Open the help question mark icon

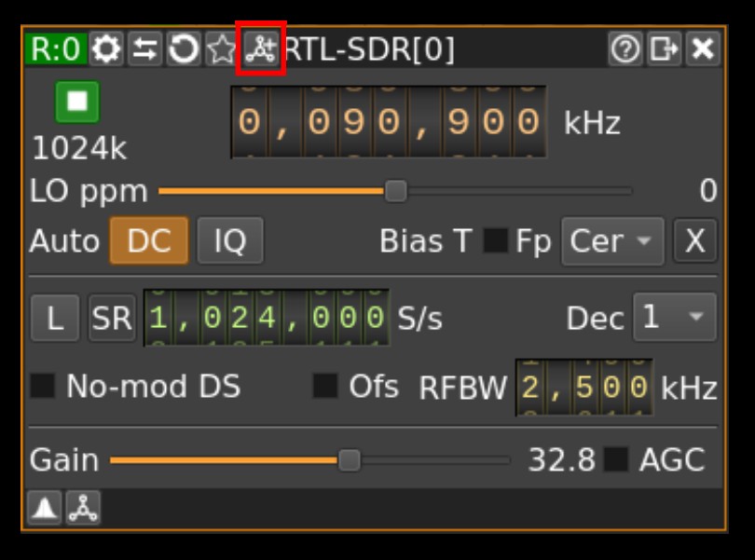pos(625,48)
